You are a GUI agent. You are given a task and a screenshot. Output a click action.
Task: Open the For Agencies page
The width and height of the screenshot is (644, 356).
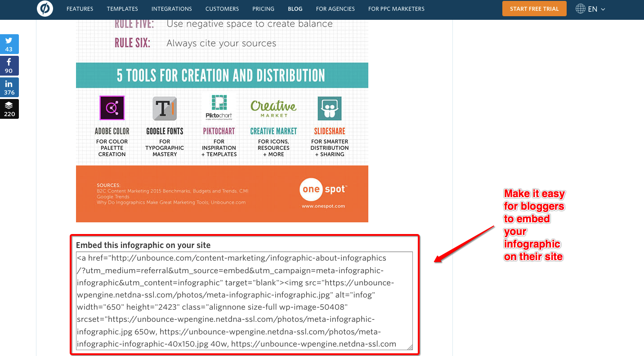(335, 9)
